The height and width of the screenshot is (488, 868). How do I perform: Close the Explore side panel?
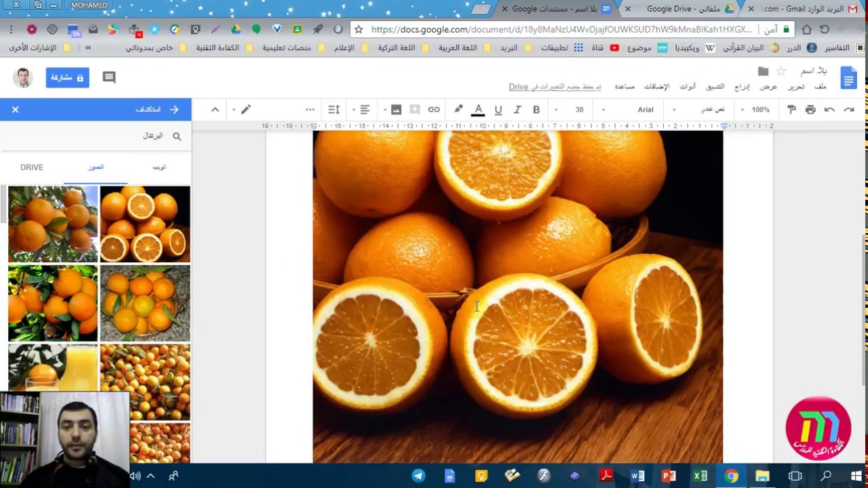tap(15, 110)
